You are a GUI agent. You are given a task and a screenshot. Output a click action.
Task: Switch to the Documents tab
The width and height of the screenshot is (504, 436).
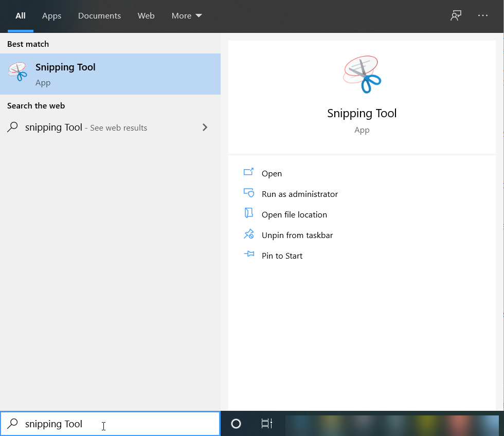click(99, 16)
